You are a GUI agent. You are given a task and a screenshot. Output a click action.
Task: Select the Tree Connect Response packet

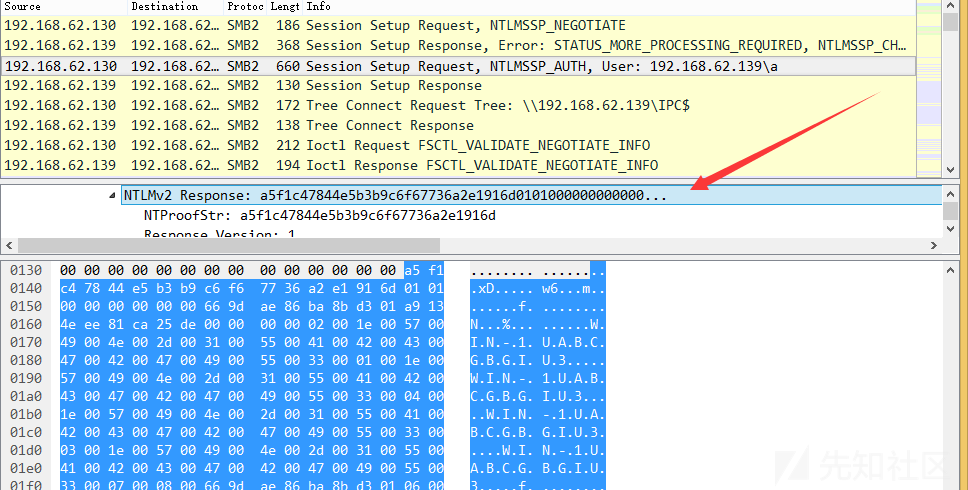click(x=458, y=125)
